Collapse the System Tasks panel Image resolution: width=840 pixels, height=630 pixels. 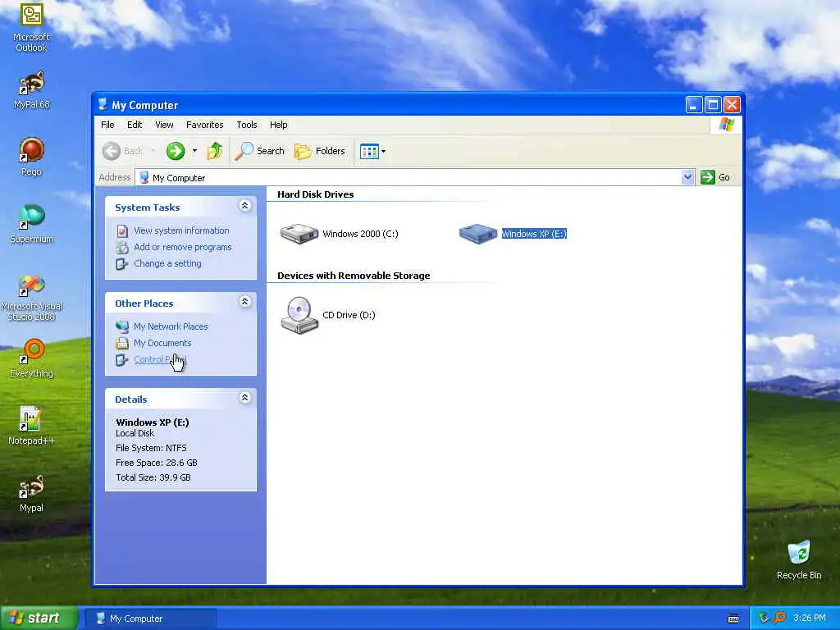(x=244, y=206)
